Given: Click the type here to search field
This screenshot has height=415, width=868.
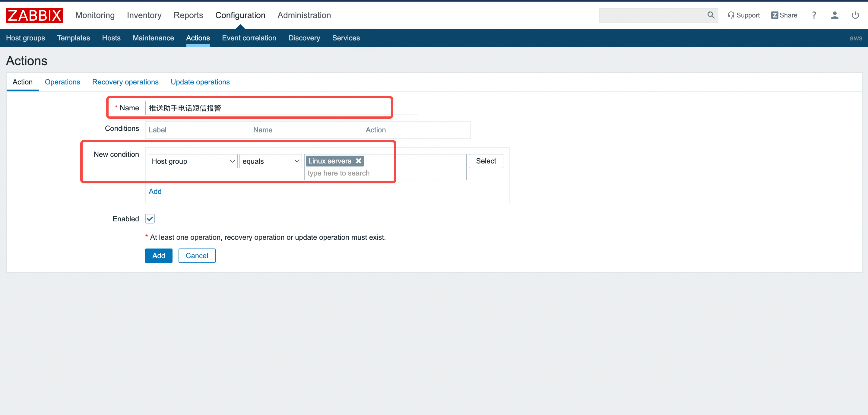Looking at the screenshot, I should click(385, 173).
